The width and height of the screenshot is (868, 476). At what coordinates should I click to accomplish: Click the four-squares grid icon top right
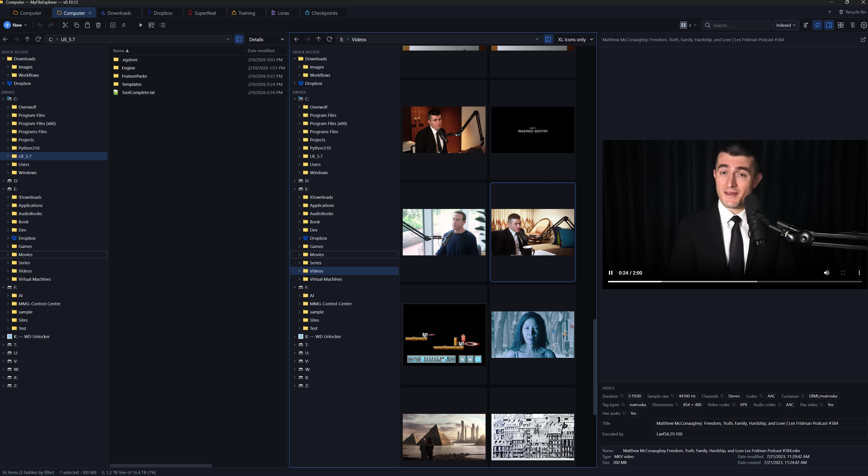[x=841, y=25]
